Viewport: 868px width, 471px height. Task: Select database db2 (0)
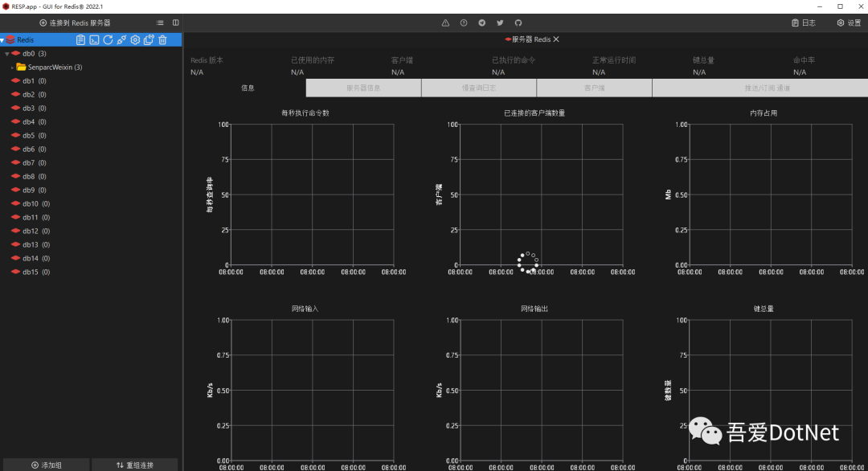click(35, 95)
